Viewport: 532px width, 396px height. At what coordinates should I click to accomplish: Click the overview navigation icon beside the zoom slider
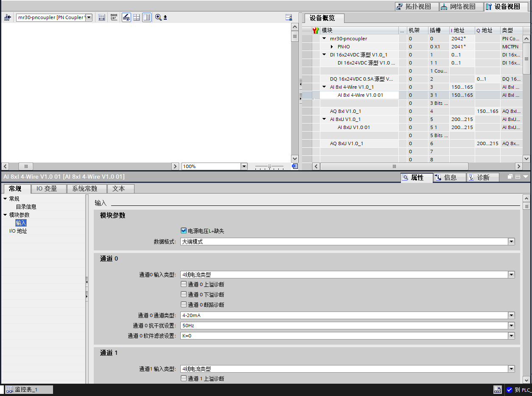point(295,166)
